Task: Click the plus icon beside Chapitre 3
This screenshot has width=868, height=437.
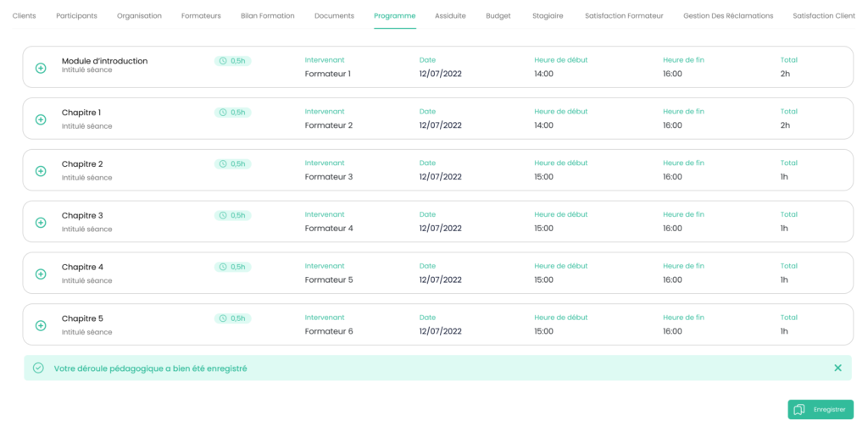Action: click(41, 223)
